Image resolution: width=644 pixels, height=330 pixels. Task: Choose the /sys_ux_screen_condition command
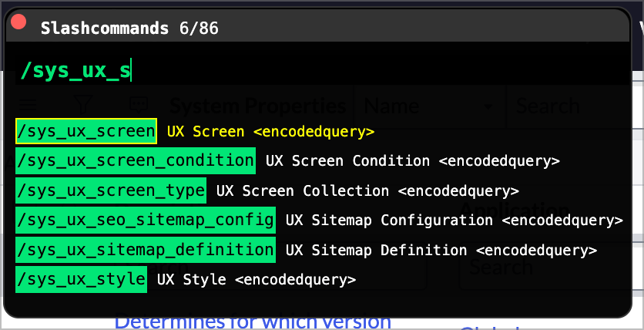pyautogui.click(x=135, y=161)
